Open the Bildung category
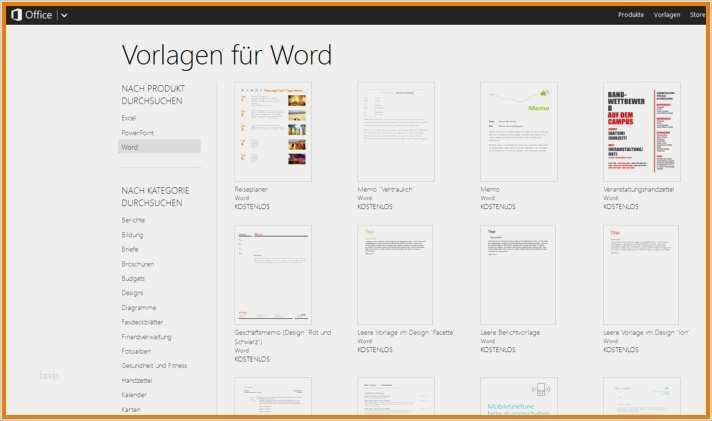 pyautogui.click(x=132, y=235)
